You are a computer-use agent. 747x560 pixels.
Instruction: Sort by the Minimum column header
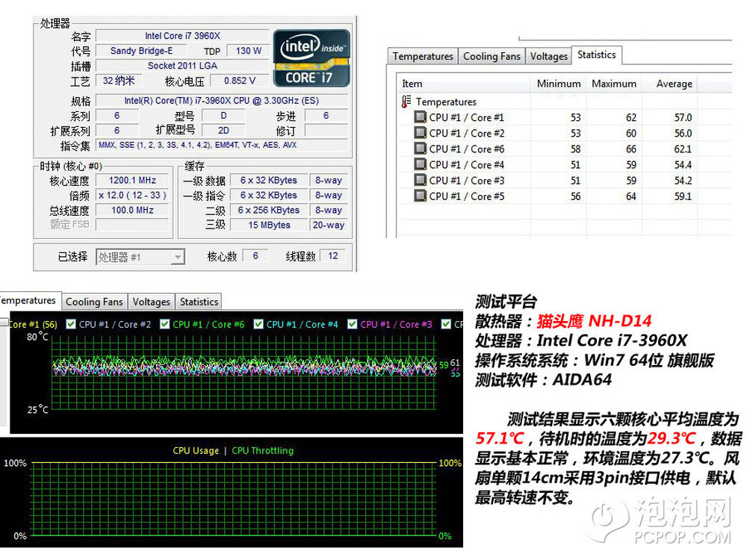point(558,84)
